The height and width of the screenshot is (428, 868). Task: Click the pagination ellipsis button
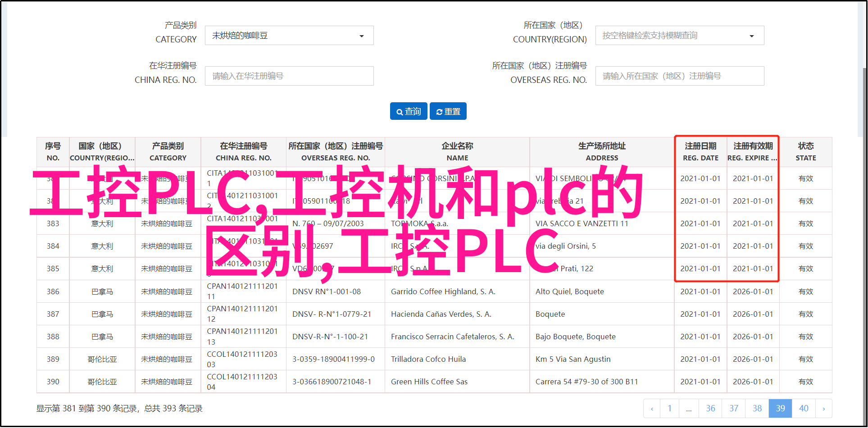[689, 409]
